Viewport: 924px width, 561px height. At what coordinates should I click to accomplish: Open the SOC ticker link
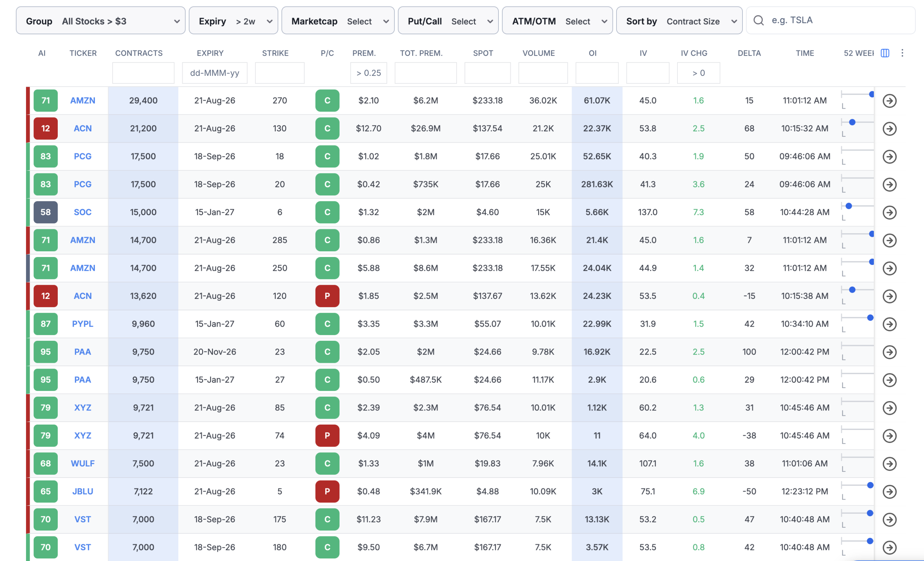[x=83, y=212]
